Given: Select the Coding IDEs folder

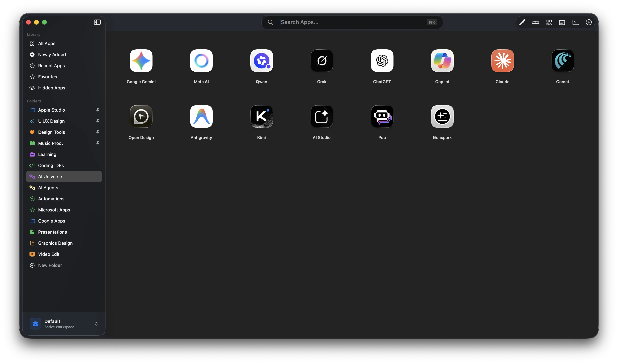Looking at the screenshot, I should [64, 165].
